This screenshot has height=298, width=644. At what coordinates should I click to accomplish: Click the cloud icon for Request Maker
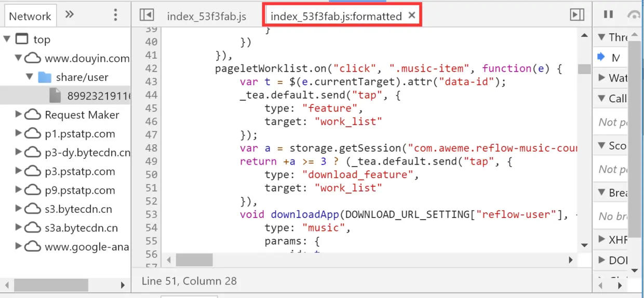[x=33, y=115]
